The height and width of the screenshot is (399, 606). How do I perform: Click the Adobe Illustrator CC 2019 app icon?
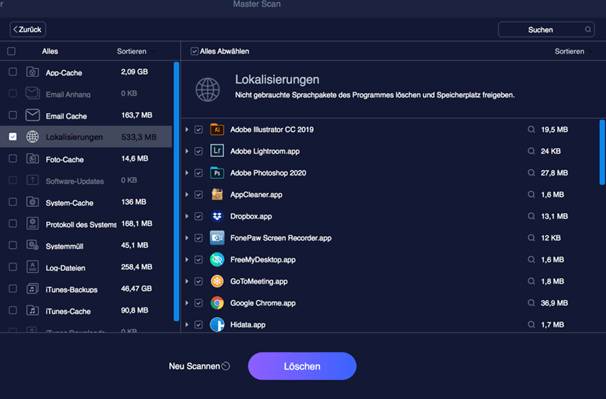[217, 130]
